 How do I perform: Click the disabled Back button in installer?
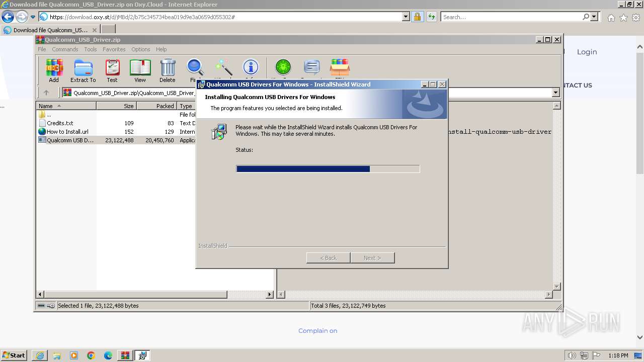click(329, 258)
